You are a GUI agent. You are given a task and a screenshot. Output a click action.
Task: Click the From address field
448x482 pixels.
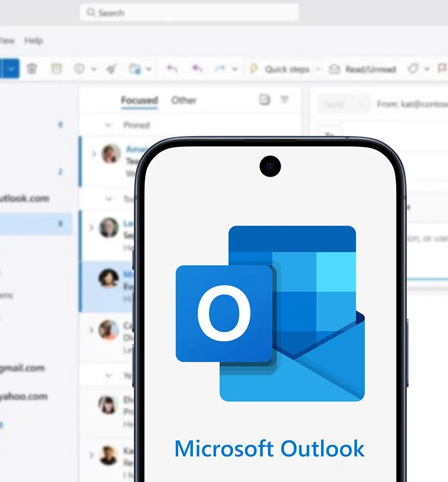pyautogui.click(x=412, y=105)
